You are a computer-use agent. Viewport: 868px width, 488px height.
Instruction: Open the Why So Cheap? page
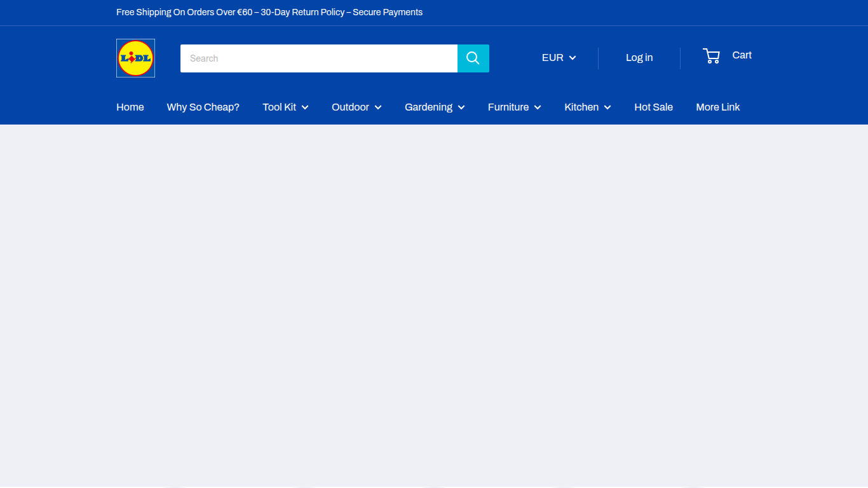[203, 107]
